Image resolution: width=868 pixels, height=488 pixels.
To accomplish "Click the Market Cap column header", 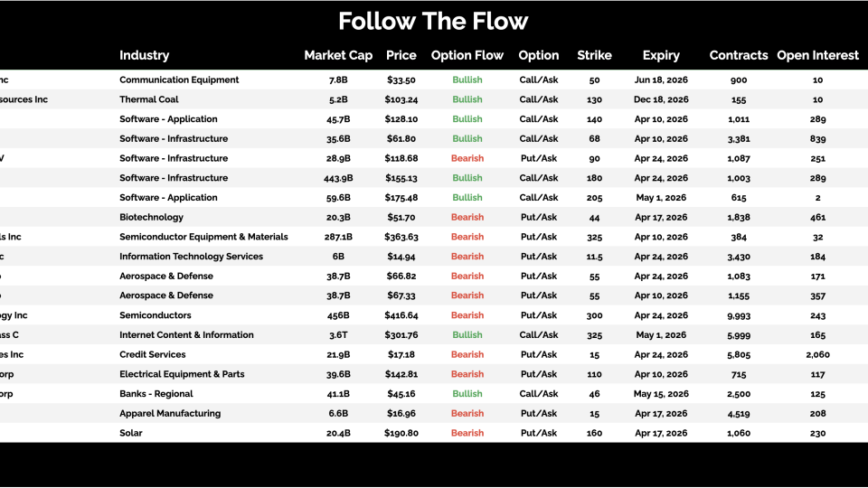I will [338, 55].
